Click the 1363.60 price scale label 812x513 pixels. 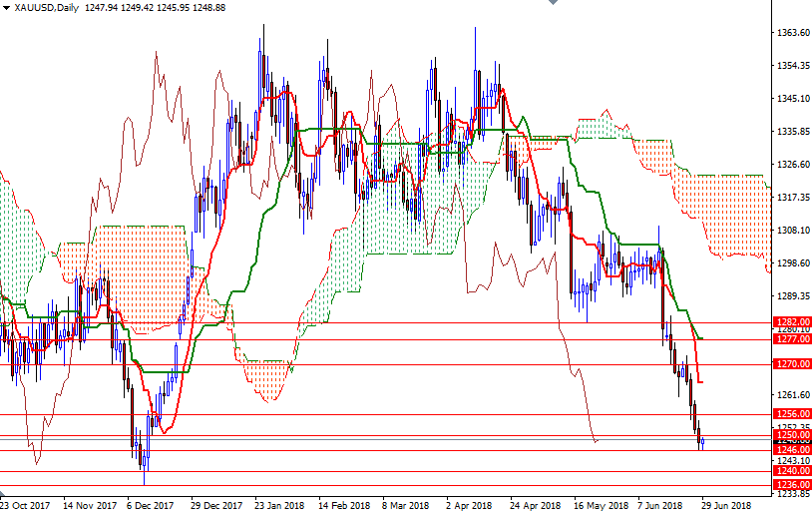point(792,33)
